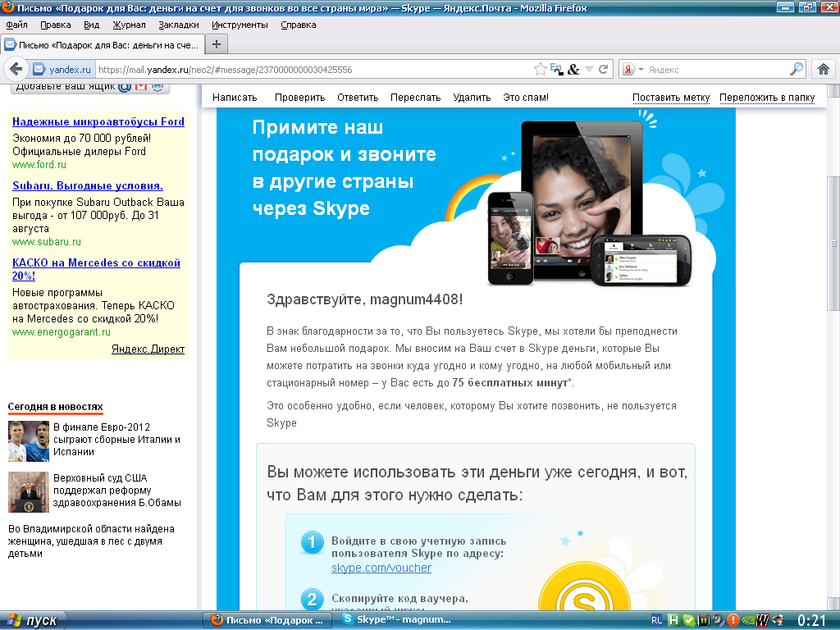Switch to the Firefox 'Письмо «Подарок' taskbar button
Viewport: 840px width, 630px height.
(267, 620)
